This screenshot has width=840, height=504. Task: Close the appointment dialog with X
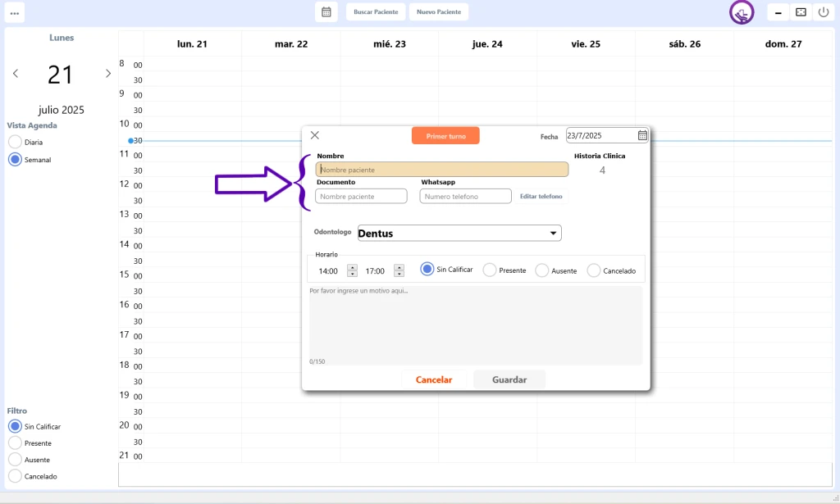click(x=315, y=135)
